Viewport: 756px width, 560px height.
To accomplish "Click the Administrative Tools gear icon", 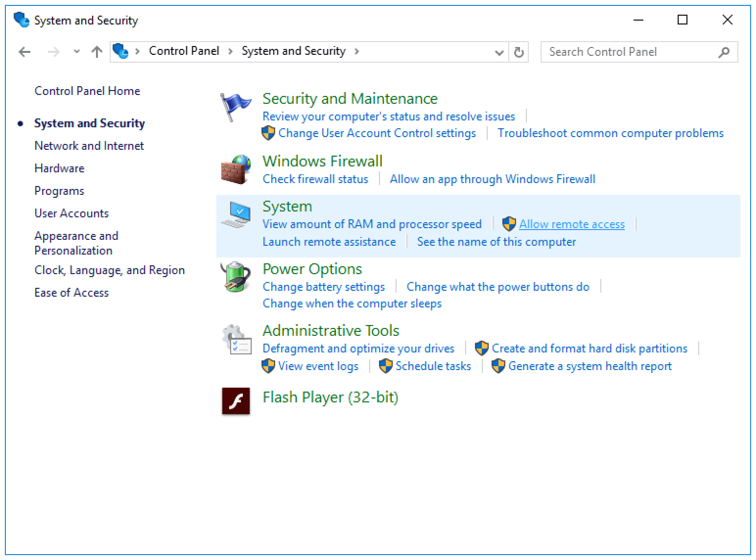I will click(x=236, y=339).
